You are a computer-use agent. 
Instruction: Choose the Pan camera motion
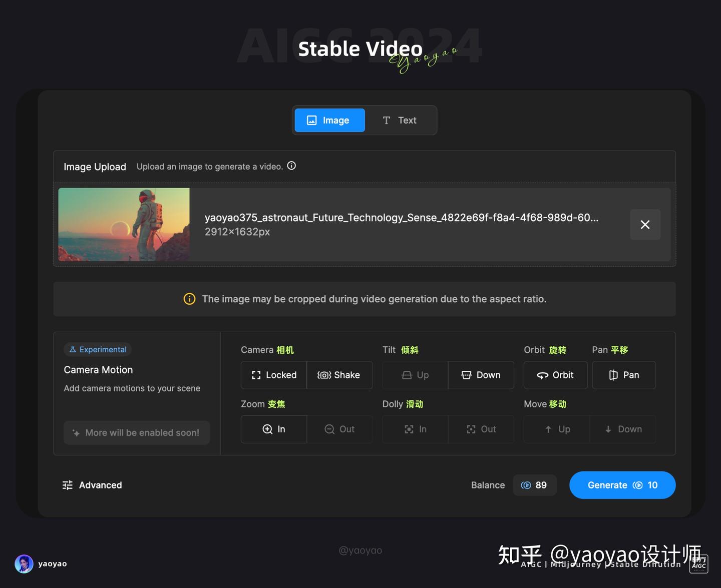tap(624, 375)
